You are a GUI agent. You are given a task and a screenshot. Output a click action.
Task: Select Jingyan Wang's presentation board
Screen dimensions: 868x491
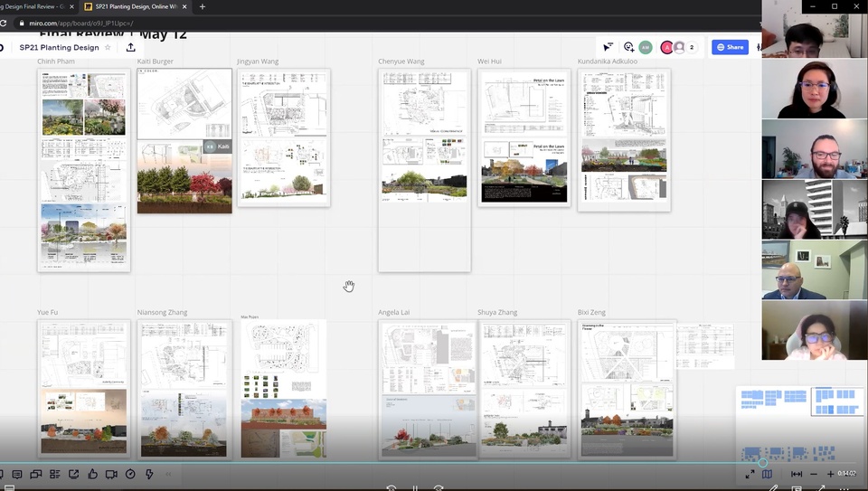tap(284, 137)
